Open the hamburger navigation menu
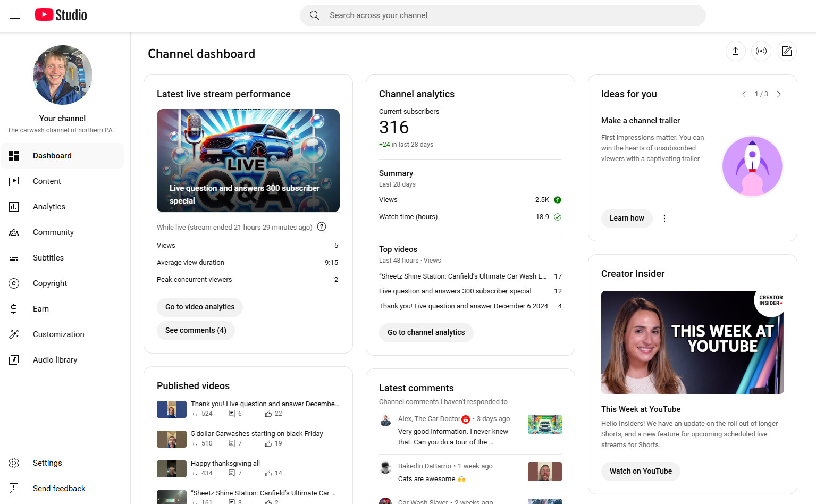Image resolution: width=816 pixels, height=504 pixels. (x=15, y=15)
